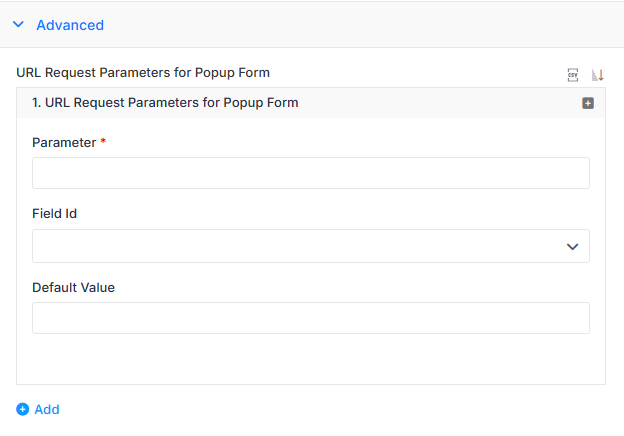
Task: Open the Field Id dropdown arrow
Action: click(572, 247)
